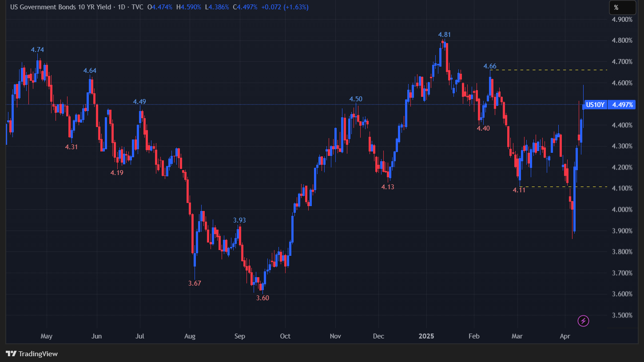Click the 4.81 peak label
Image resolution: width=644 pixels, height=362 pixels.
tap(445, 35)
